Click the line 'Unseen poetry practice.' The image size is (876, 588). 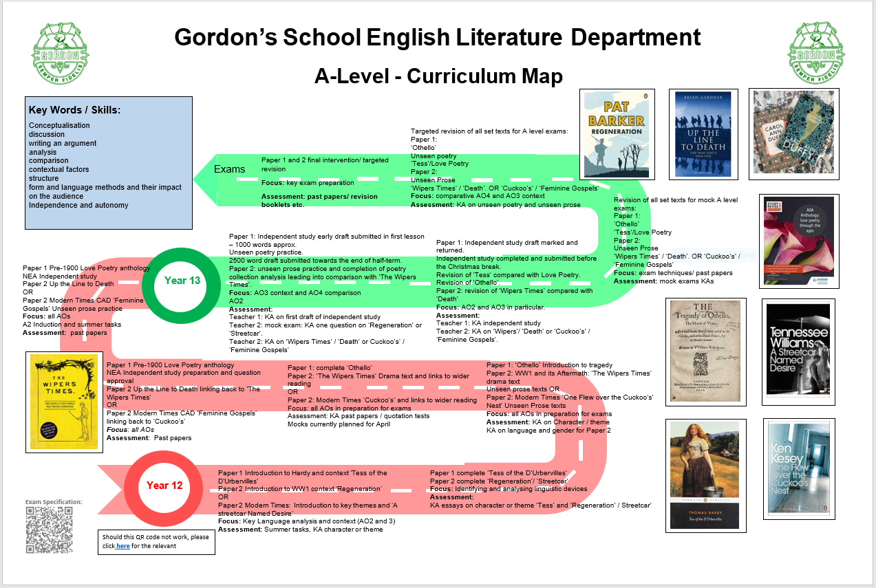point(265,252)
